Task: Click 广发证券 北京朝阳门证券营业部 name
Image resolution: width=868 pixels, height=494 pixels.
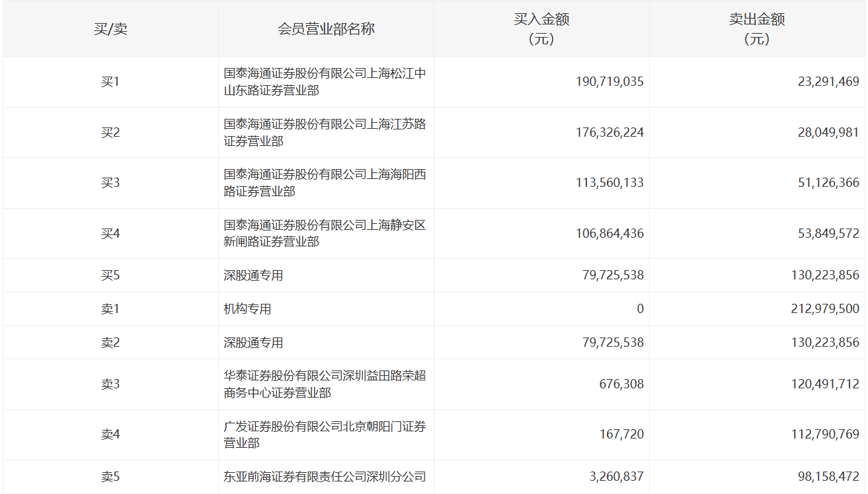Action: coord(325,435)
